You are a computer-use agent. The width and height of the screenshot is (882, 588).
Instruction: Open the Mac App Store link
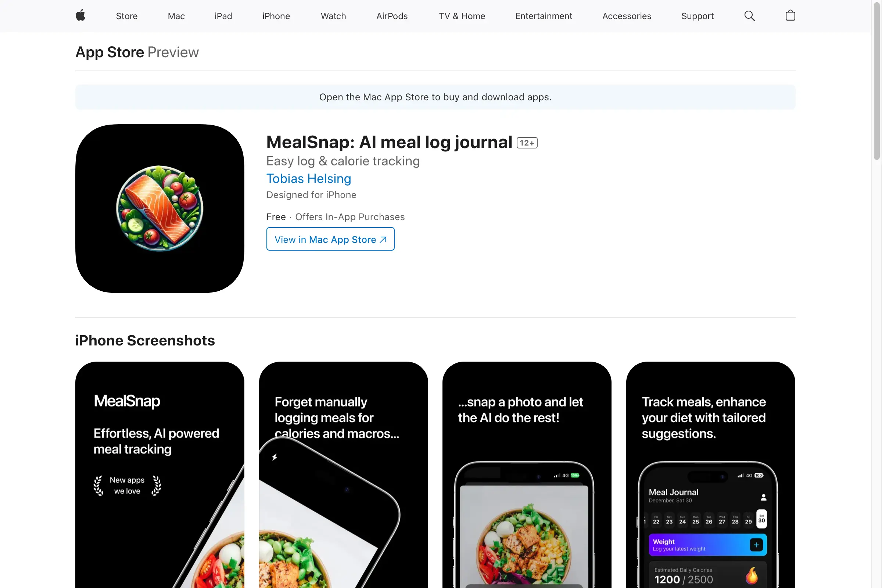tap(330, 239)
